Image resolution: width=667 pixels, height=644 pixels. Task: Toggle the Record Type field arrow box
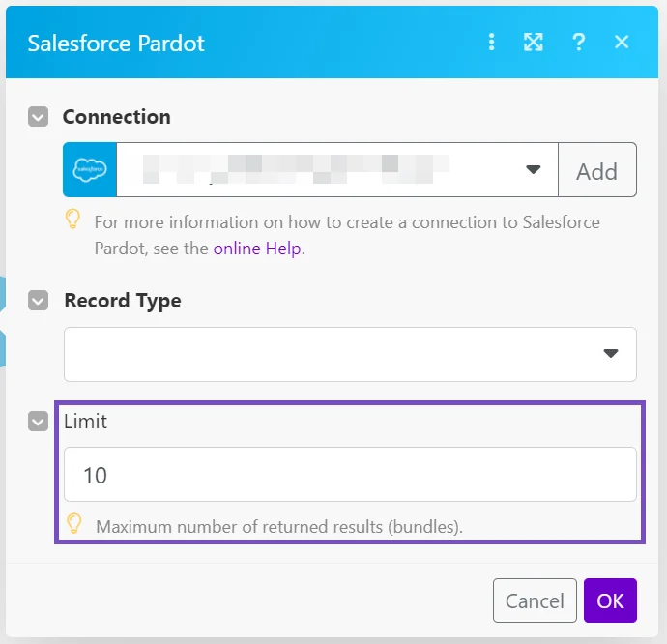pyautogui.click(x=39, y=301)
